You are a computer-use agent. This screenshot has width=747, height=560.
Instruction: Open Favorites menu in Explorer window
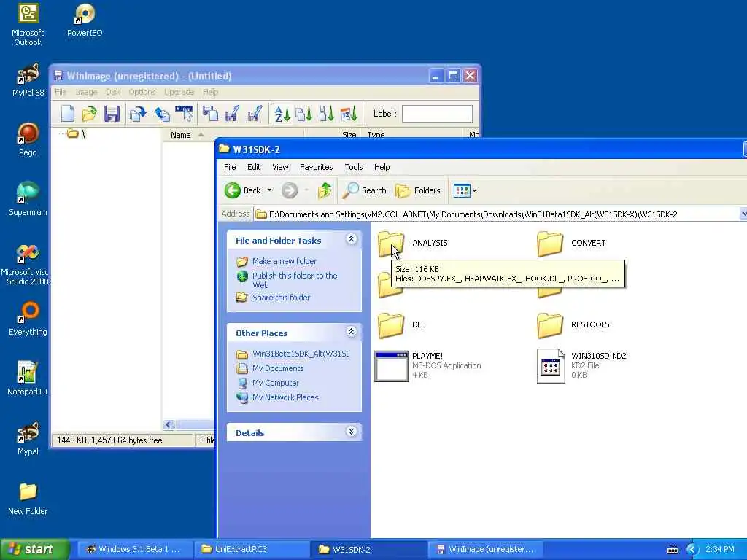(317, 167)
